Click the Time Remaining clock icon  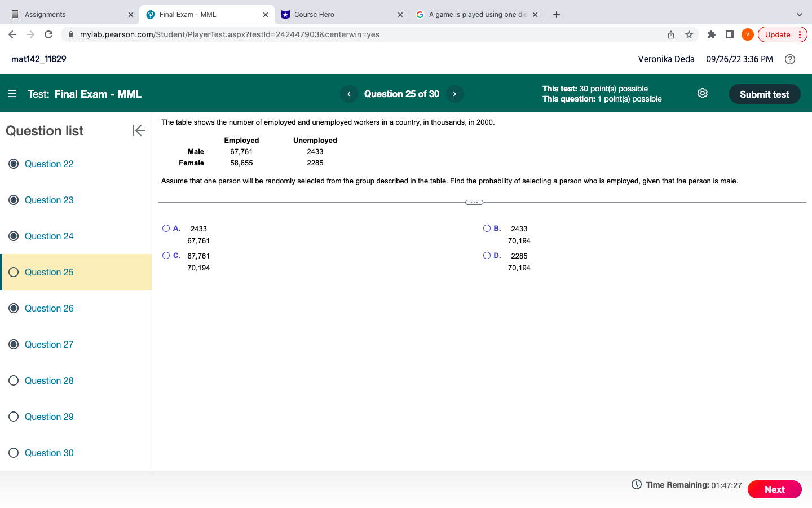coord(637,484)
